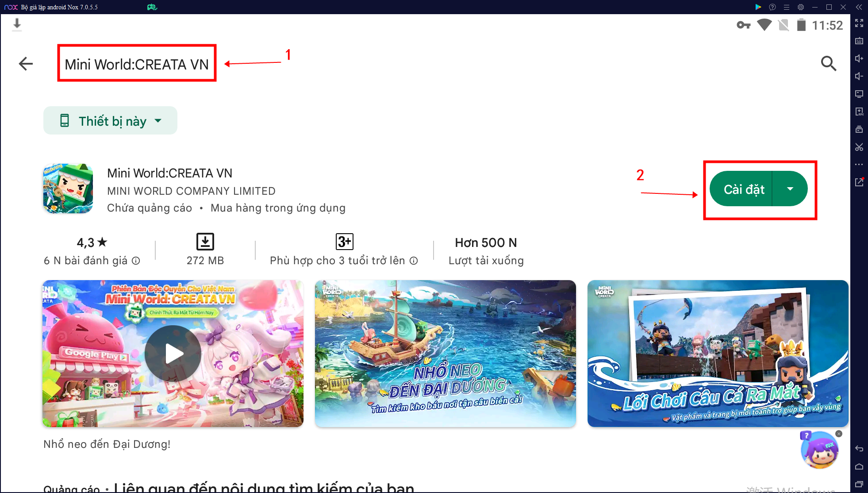This screenshot has width=868, height=493.
Task: Play the Mini World promotional video
Action: (x=173, y=353)
